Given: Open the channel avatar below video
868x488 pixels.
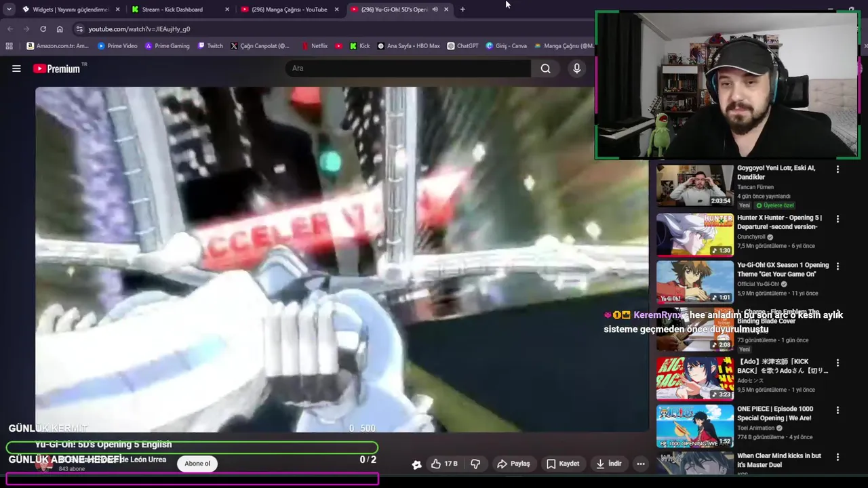Looking at the screenshot, I should click(44, 464).
